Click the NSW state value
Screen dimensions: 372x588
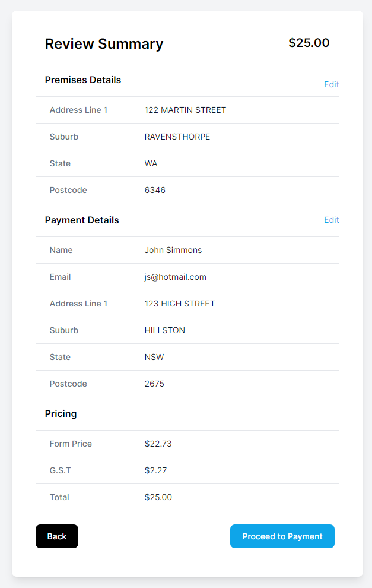coord(154,357)
